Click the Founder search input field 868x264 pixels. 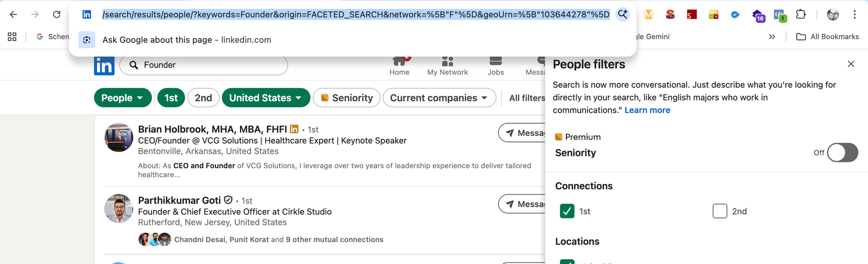coord(208,65)
